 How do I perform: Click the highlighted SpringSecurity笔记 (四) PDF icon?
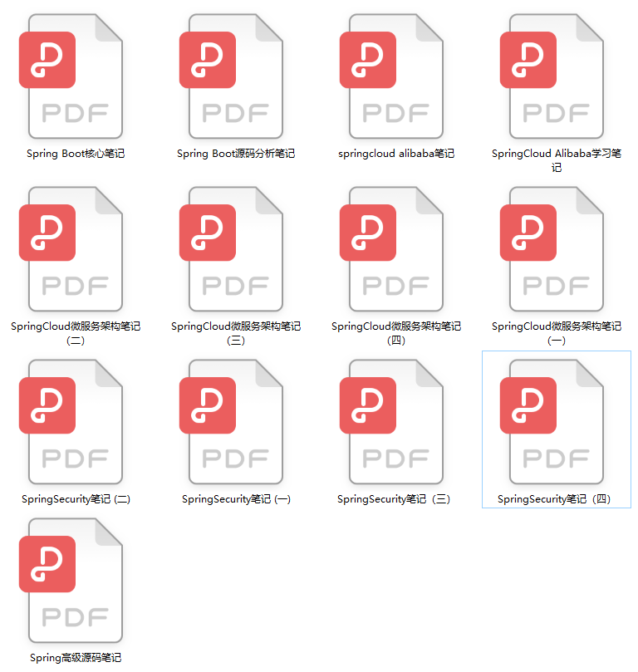pos(552,422)
